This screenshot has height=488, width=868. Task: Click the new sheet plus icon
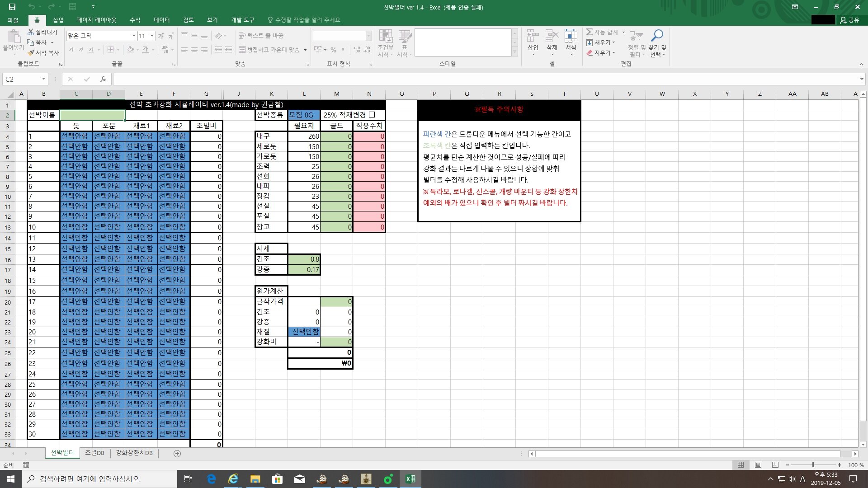(x=177, y=453)
